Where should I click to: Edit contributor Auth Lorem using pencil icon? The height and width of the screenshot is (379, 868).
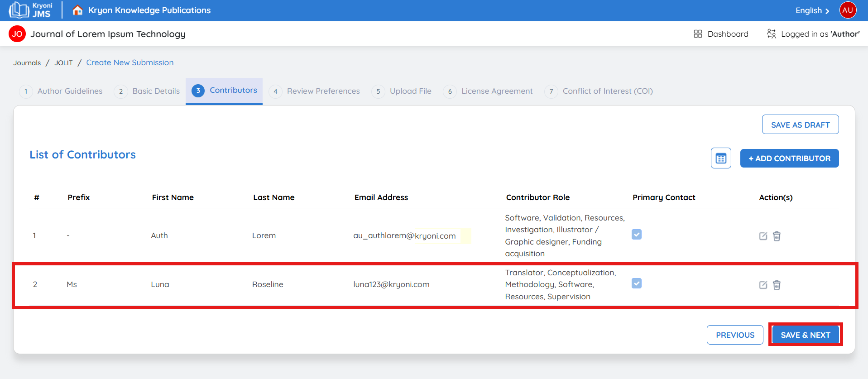coord(763,236)
